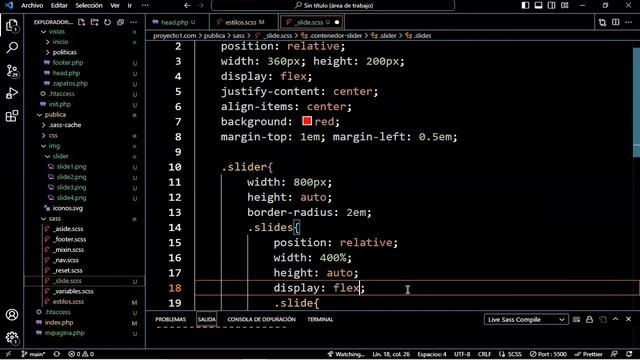
Task: Collapse the vistas folder
Action: [57, 31]
